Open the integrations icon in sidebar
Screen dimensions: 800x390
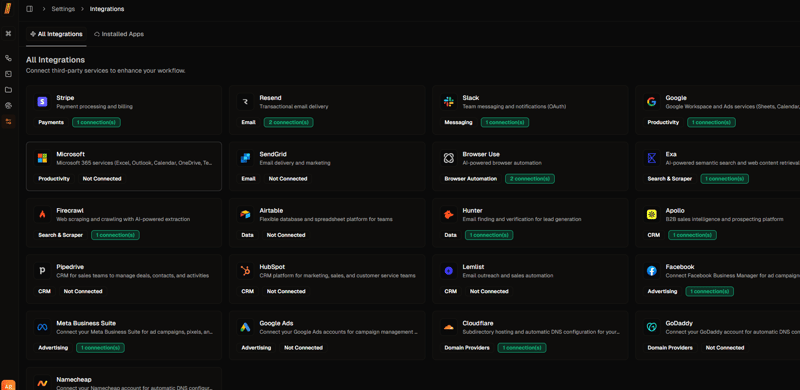tap(8, 121)
